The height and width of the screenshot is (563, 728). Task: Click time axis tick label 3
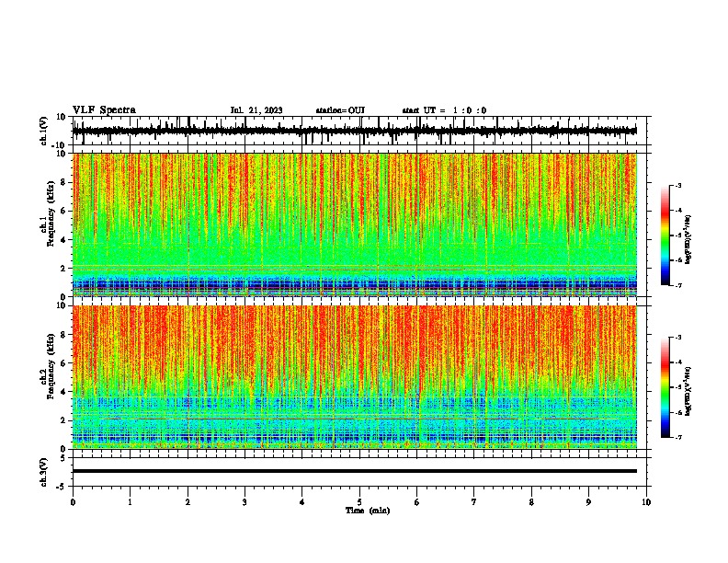pyautogui.click(x=245, y=502)
